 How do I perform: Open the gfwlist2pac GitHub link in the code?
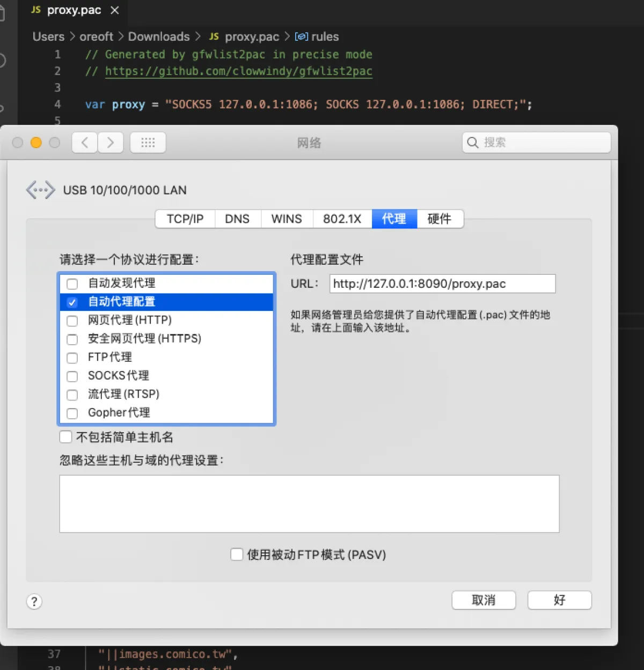pyautogui.click(x=238, y=71)
